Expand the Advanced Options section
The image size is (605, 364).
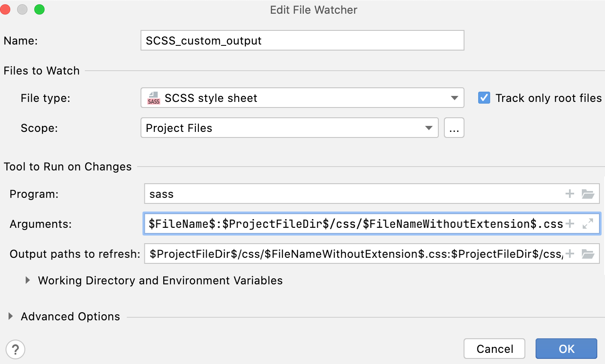click(10, 316)
